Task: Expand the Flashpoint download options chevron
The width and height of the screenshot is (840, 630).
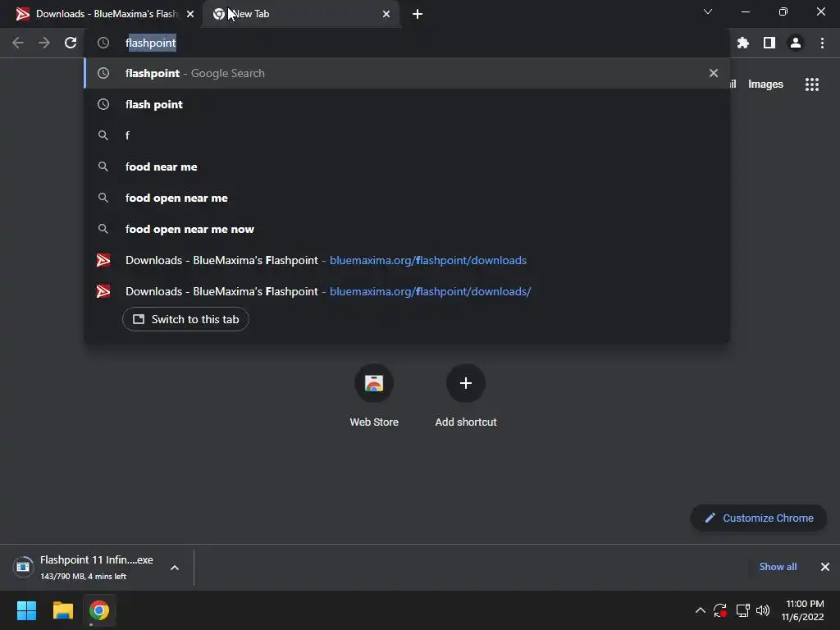Action: pos(175,568)
